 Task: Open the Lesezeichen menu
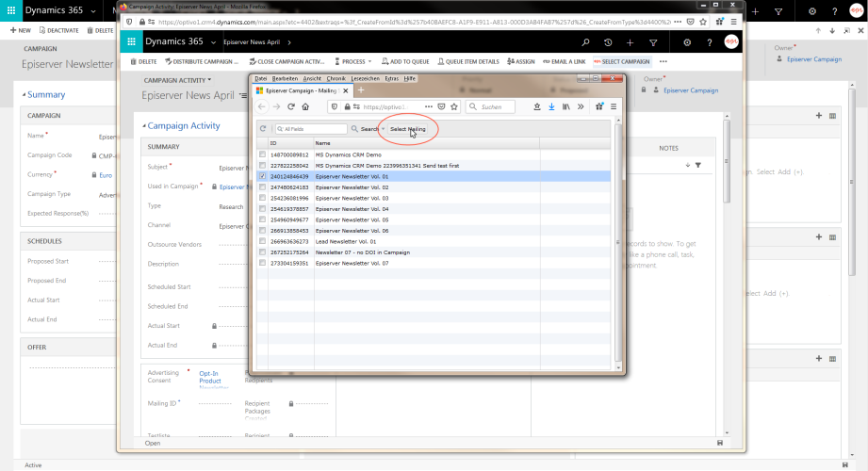366,78
